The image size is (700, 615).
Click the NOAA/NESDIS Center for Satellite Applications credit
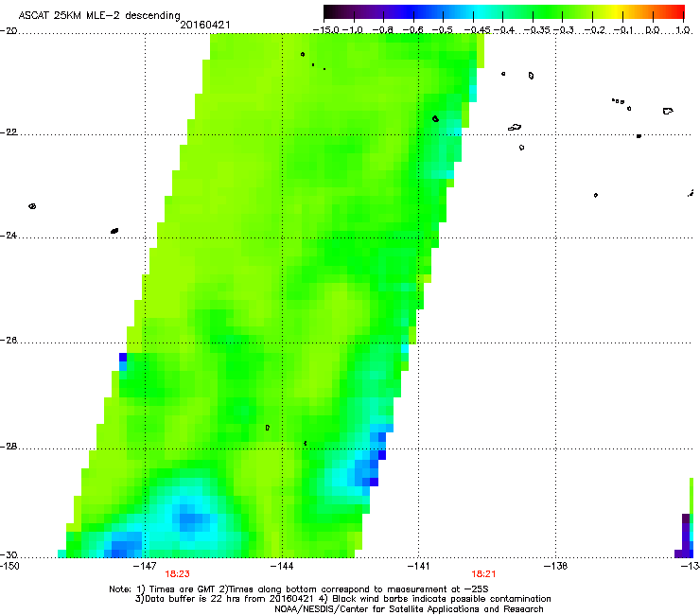click(x=409, y=609)
